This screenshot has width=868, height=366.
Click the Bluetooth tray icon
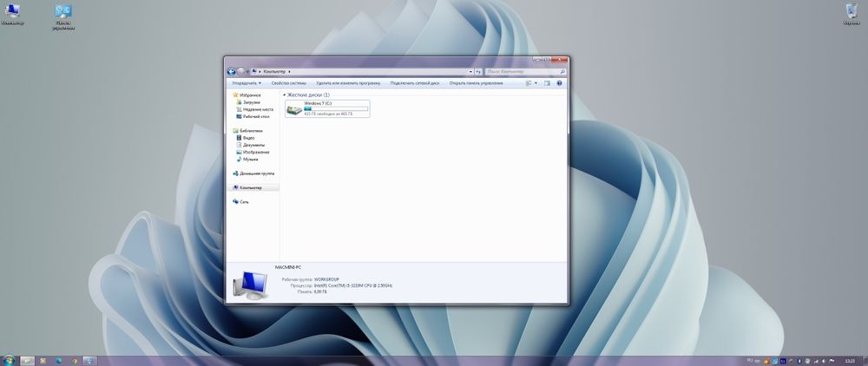coord(799,361)
